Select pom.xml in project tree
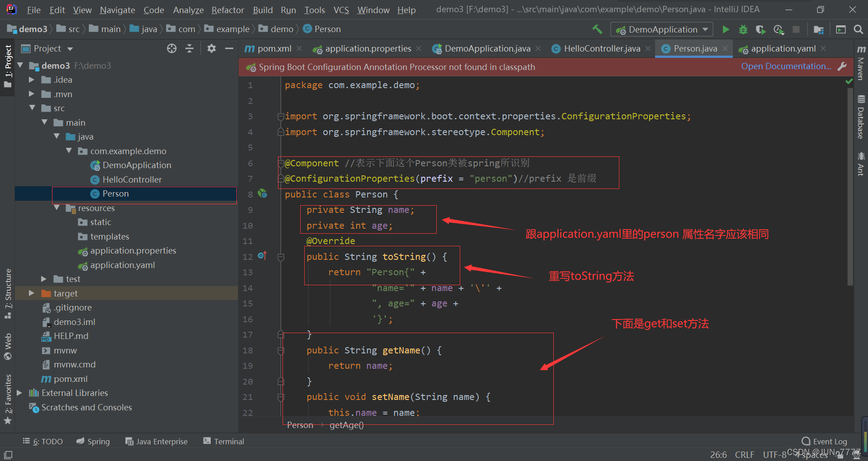868x461 pixels. point(71,379)
